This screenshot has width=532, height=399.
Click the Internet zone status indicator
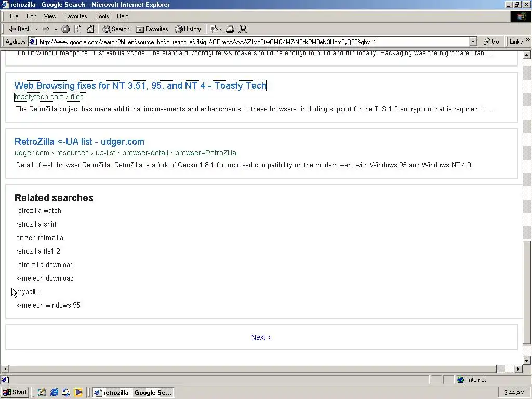(x=471, y=380)
